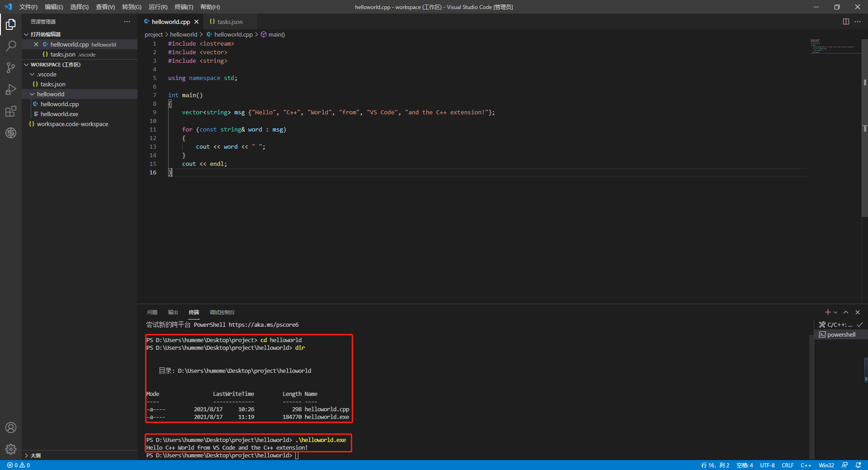Open tasks.json in the .vscode folder tree

(x=80, y=84)
